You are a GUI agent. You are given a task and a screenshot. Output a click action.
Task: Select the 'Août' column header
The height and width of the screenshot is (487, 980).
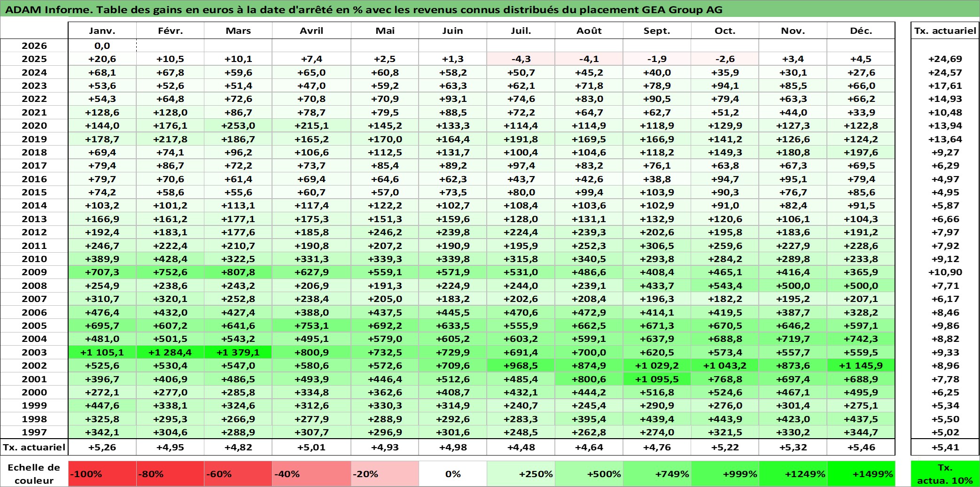pyautogui.click(x=589, y=31)
